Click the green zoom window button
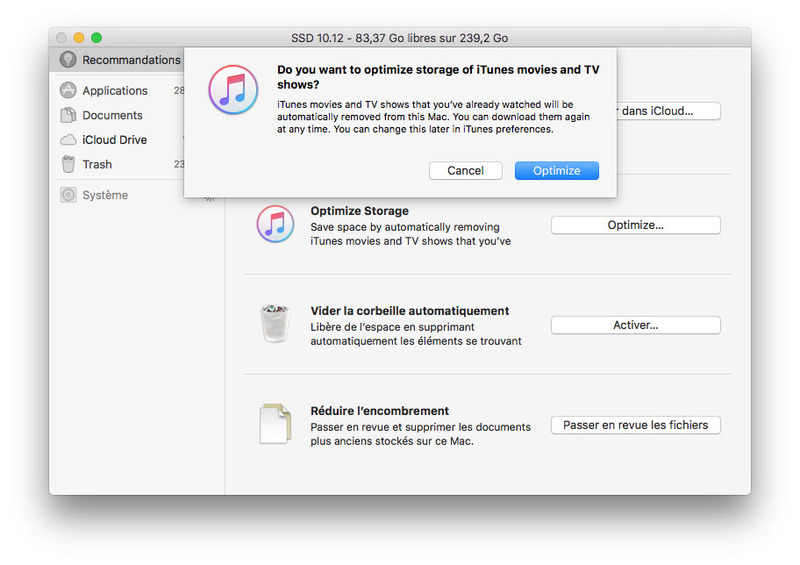 96,38
